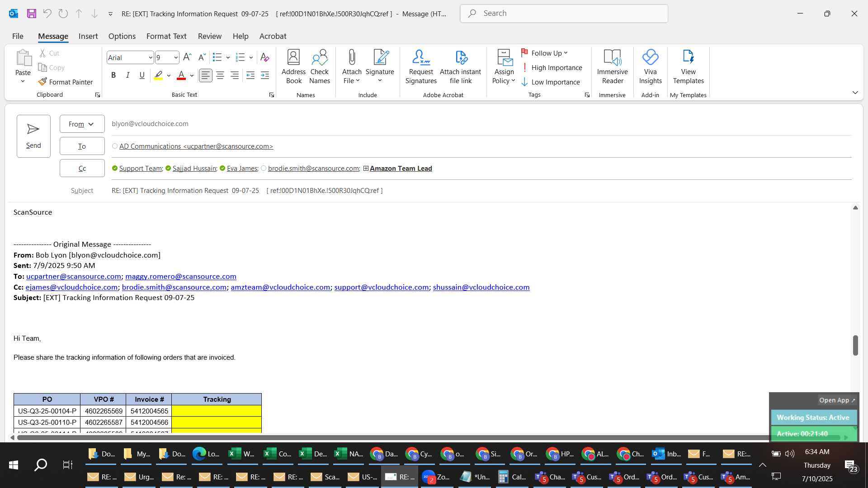Mark message as Low Importance
The width and height of the screenshot is (868, 488).
pos(550,82)
